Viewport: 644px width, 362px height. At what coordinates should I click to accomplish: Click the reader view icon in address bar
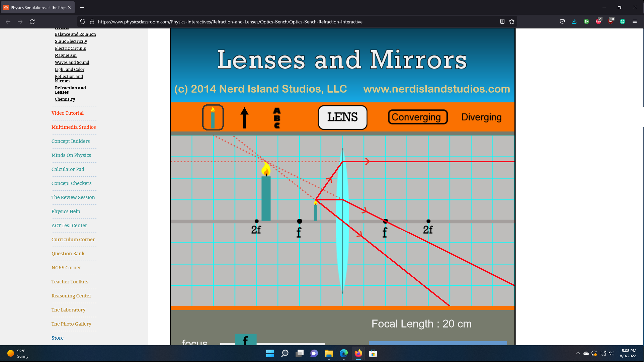click(502, 21)
